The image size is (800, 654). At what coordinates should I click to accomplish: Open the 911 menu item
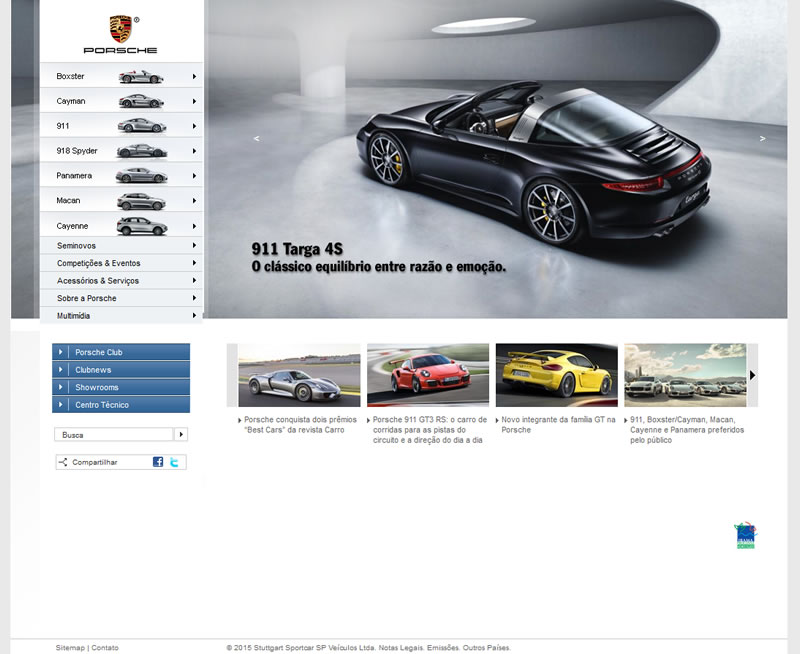[x=121, y=126]
